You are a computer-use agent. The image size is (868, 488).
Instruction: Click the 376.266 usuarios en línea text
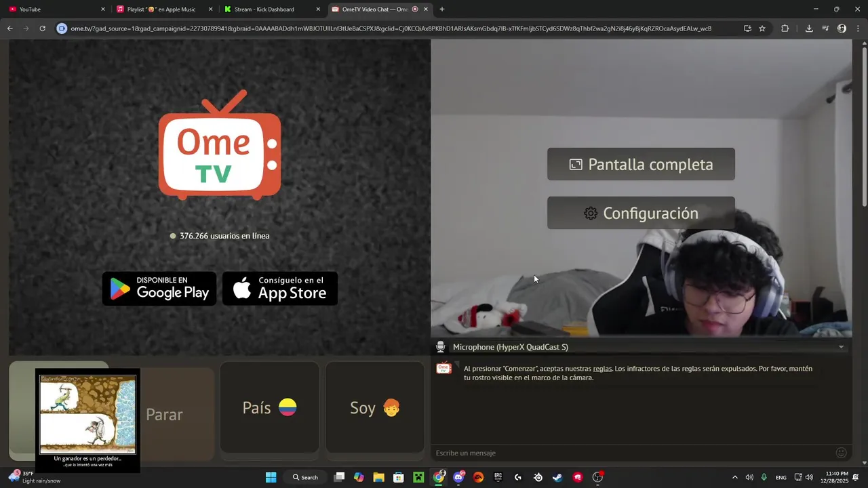pyautogui.click(x=224, y=236)
